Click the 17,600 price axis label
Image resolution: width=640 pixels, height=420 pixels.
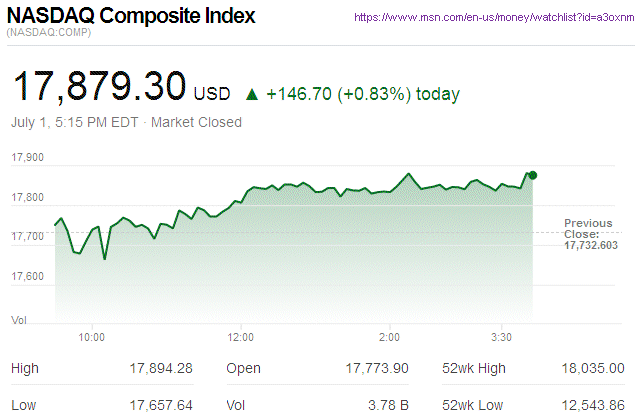click(x=27, y=276)
